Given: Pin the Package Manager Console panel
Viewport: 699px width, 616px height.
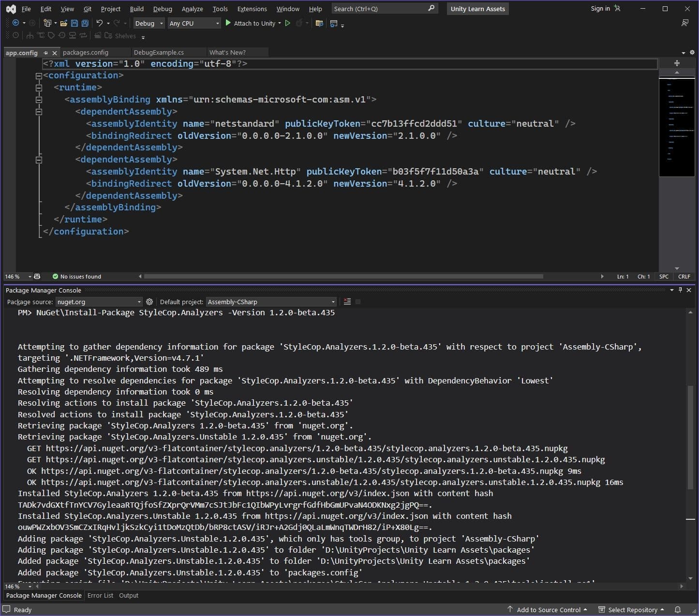Looking at the screenshot, I should [x=680, y=290].
